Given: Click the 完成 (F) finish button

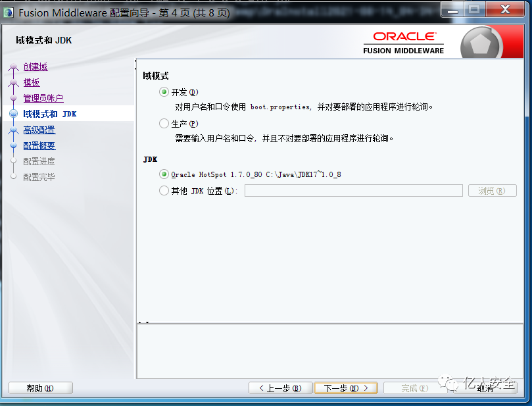Looking at the screenshot, I should point(414,388).
